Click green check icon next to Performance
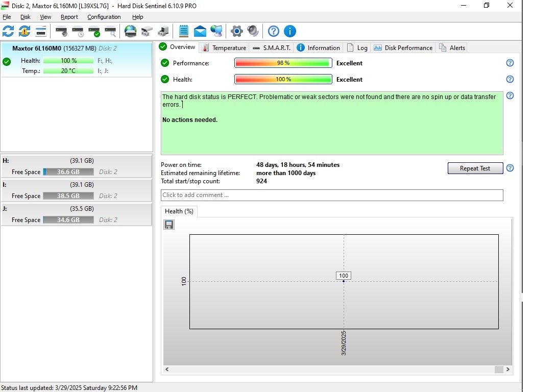 pos(165,63)
